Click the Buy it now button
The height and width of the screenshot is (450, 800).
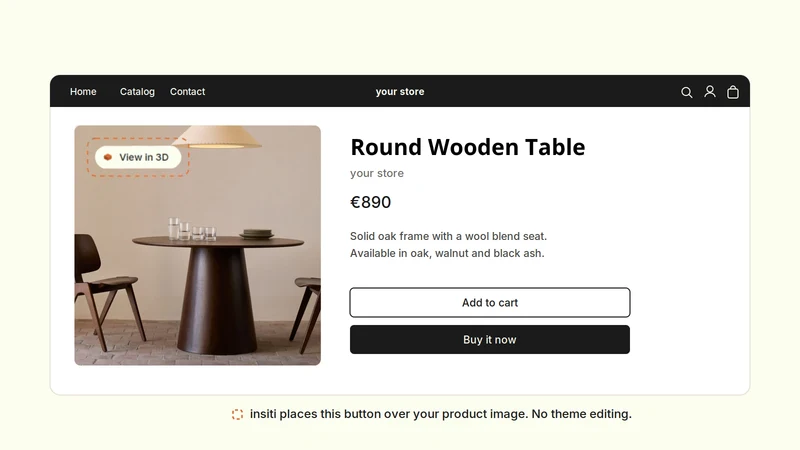(x=490, y=340)
